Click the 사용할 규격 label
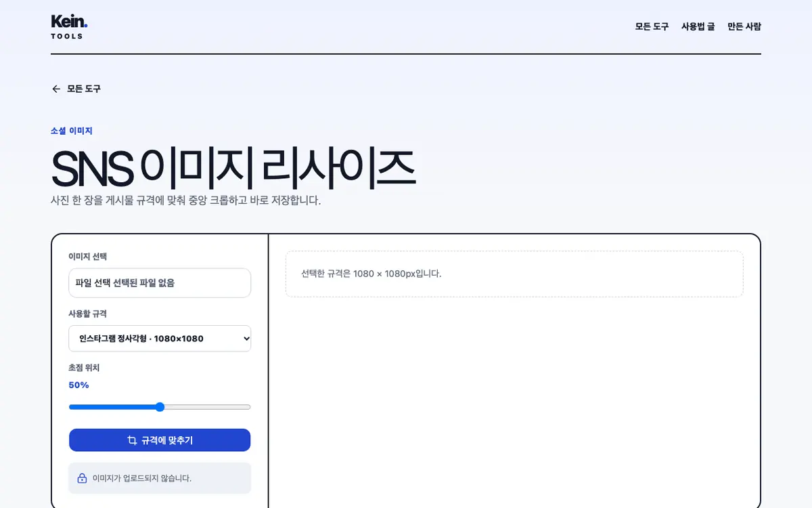 (88, 314)
